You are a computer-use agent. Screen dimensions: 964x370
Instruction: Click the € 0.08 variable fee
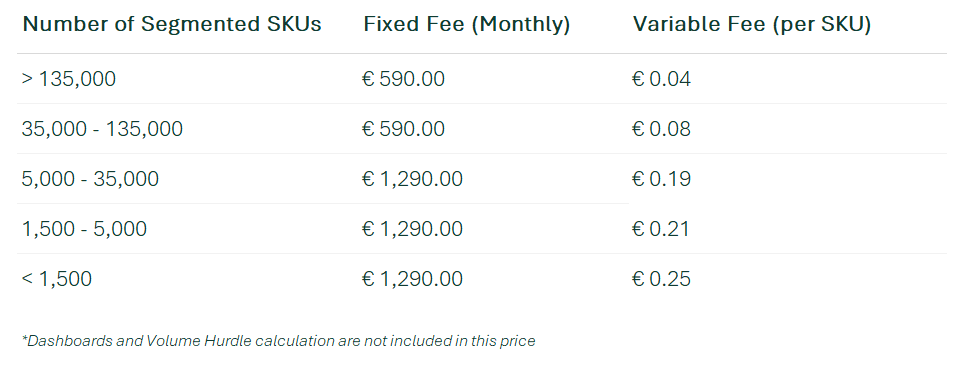tap(662, 129)
